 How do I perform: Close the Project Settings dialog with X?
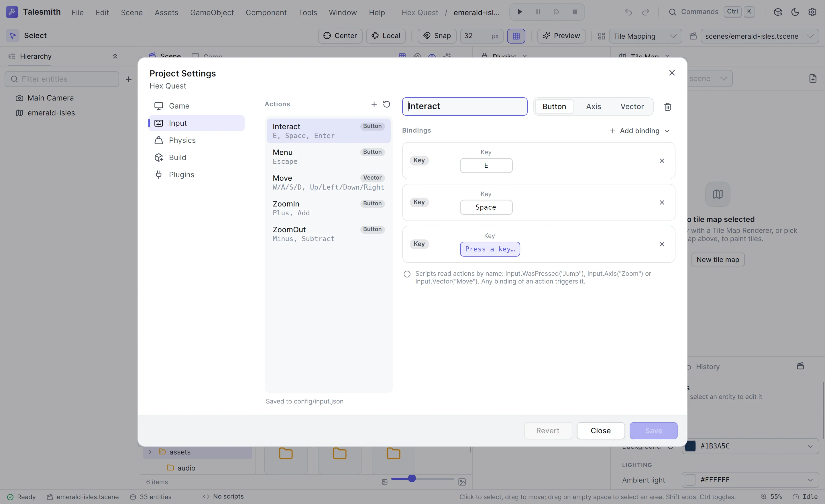(672, 73)
